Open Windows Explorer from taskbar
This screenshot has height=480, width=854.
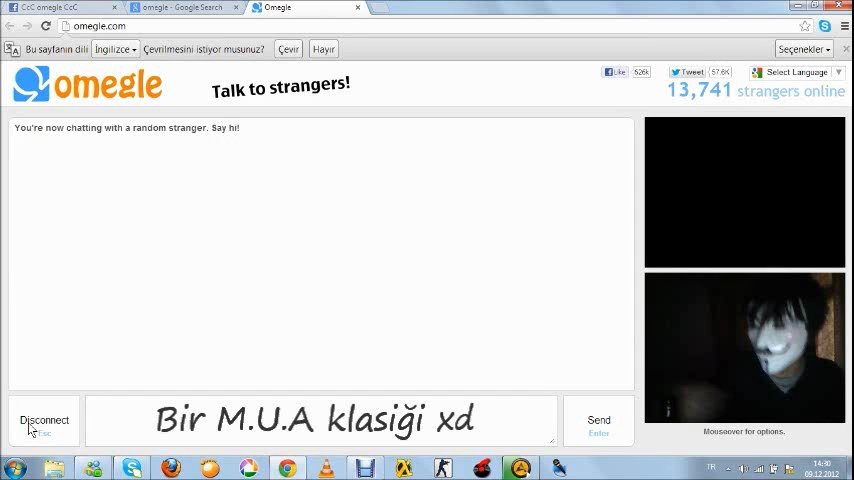coord(54,468)
